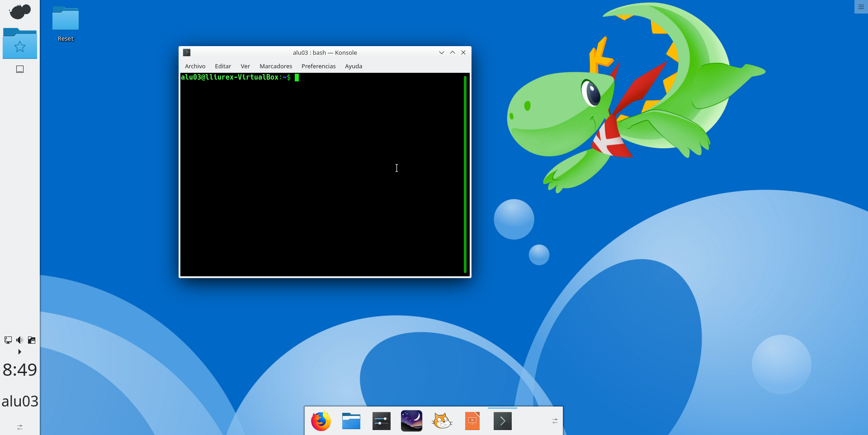
Task: Open the starred favorites folder in side panel
Action: (x=20, y=44)
